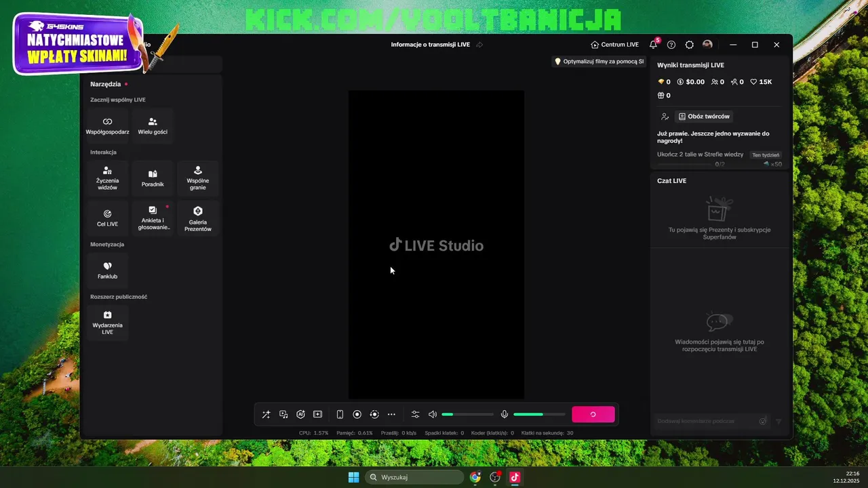Open the three-dots more options menu
The width and height of the screenshot is (868, 488).
[x=391, y=414]
